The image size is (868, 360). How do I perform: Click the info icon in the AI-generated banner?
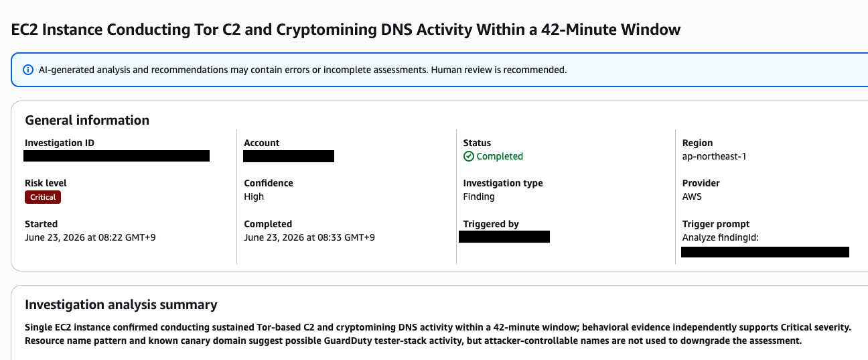coord(28,70)
